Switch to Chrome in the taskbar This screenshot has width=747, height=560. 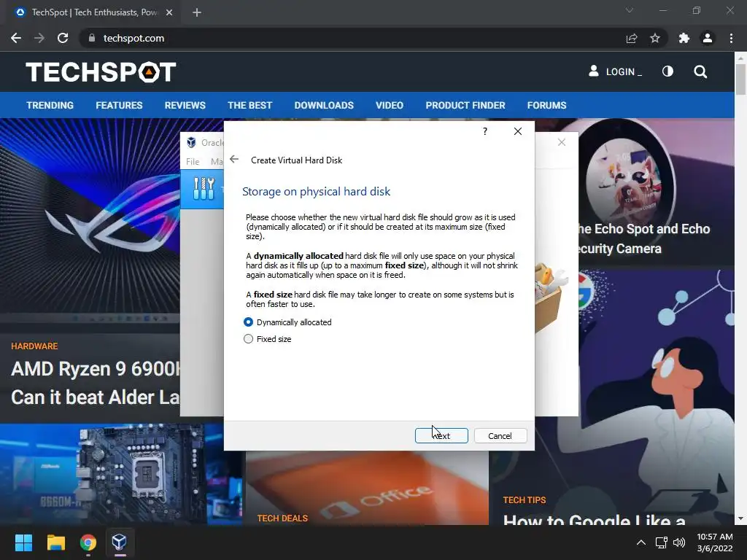(x=88, y=542)
